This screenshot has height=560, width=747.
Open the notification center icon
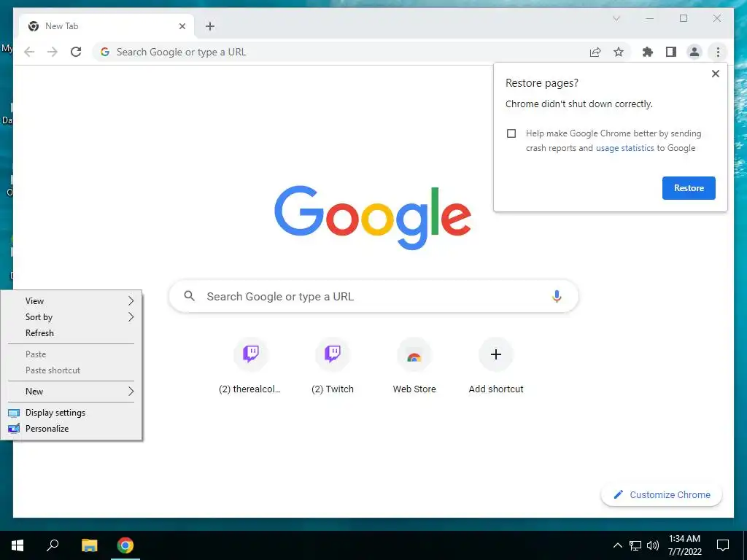[x=723, y=545]
